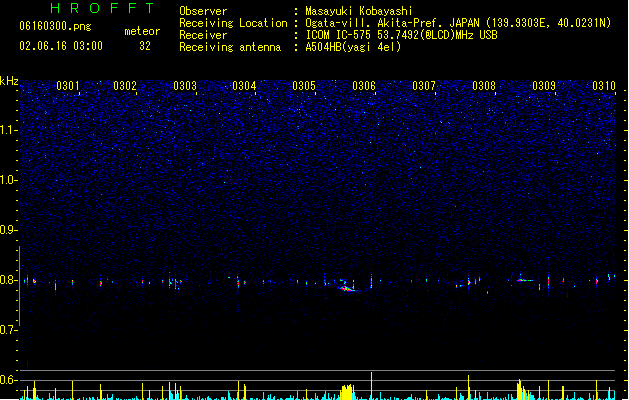The image size is (629, 400).
Task: Select observer name Masayuki Kobayashi
Action: (359, 11)
